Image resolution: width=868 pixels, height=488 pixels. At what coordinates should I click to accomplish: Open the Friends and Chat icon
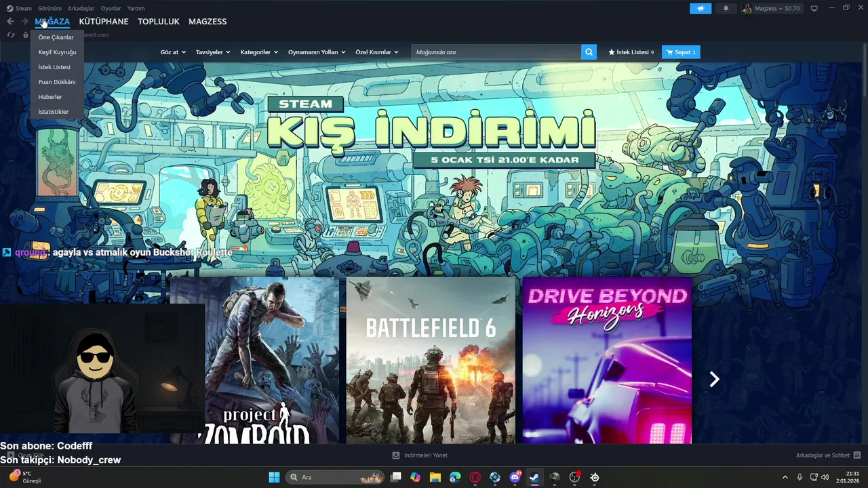[857, 455]
